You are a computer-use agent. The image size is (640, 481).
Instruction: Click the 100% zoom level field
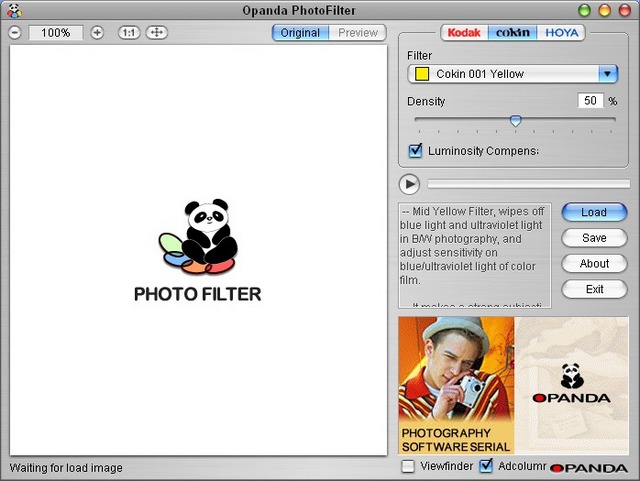(x=56, y=33)
